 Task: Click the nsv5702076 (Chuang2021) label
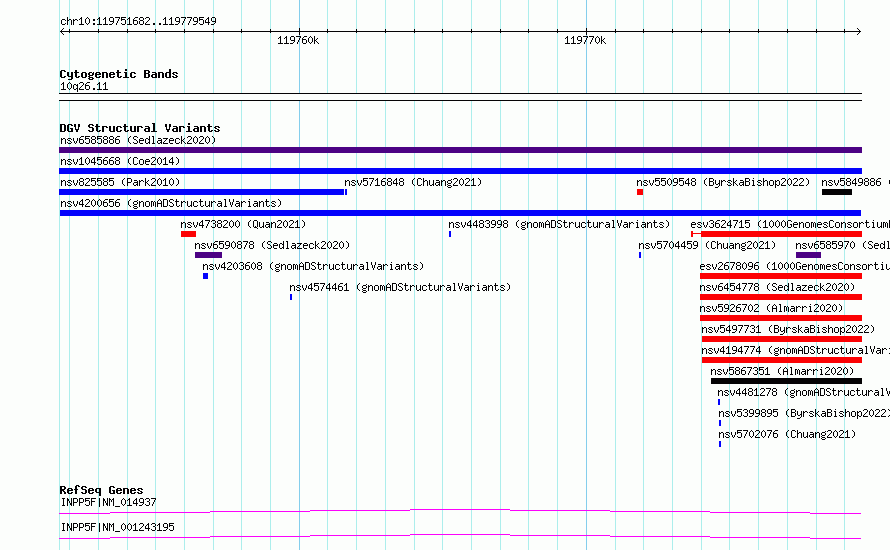787,434
